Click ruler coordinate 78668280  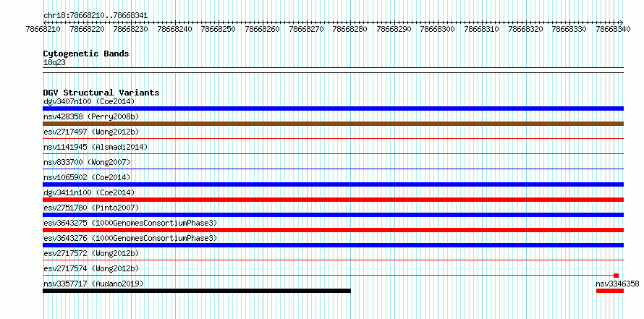point(350,29)
